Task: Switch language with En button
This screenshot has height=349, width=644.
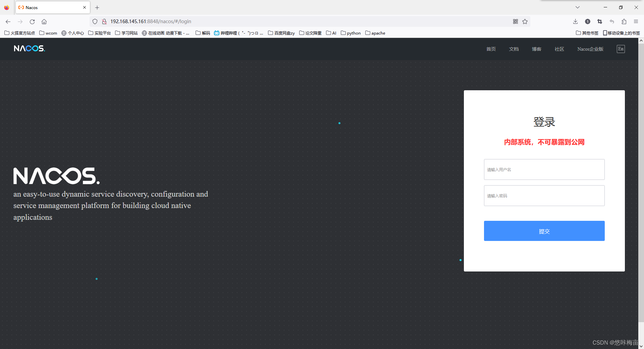Action: (621, 49)
